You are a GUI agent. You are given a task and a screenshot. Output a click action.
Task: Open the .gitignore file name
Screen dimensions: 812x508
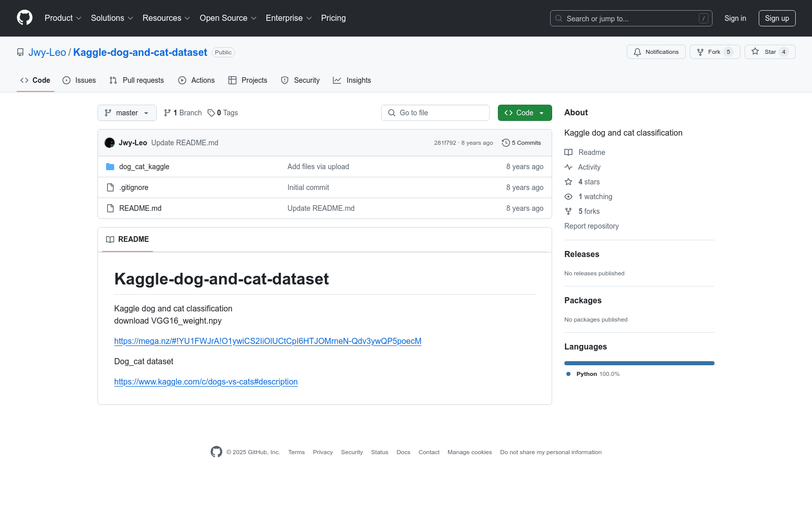134,187
